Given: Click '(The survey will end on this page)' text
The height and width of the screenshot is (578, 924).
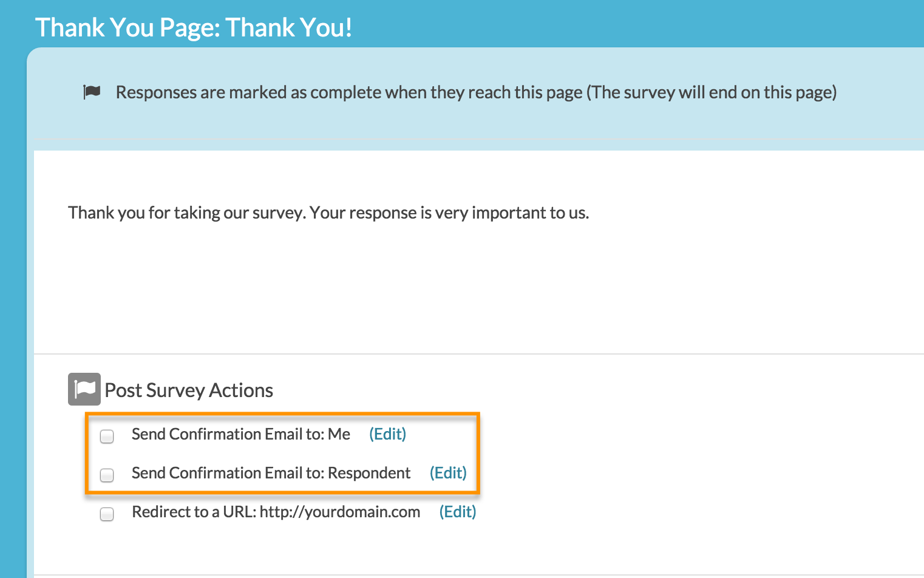Looking at the screenshot, I should [x=712, y=93].
